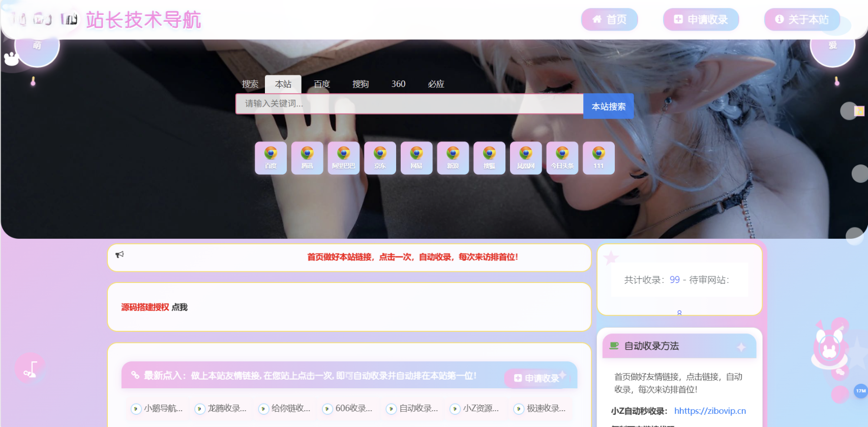868x427 pixels.
Task: Click the 申请收录 button in 最新点入 bar
Action: (537, 378)
